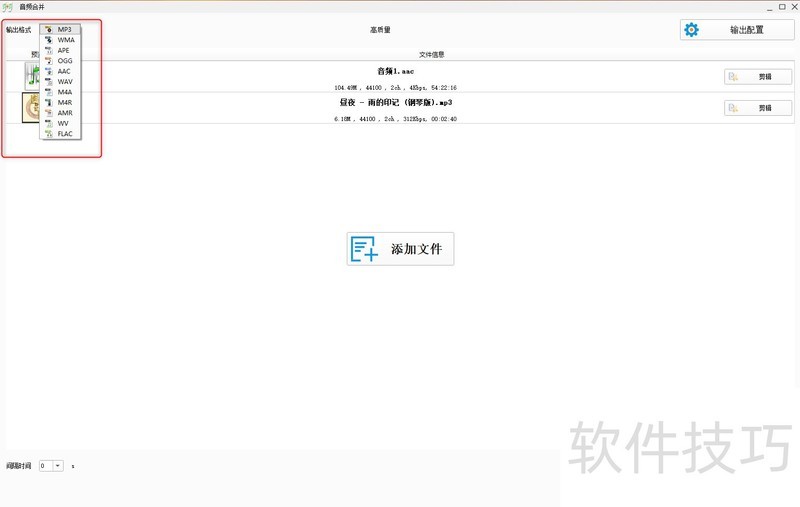Click the WV format file icon
The width and height of the screenshot is (800, 507).
pos(48,123)
